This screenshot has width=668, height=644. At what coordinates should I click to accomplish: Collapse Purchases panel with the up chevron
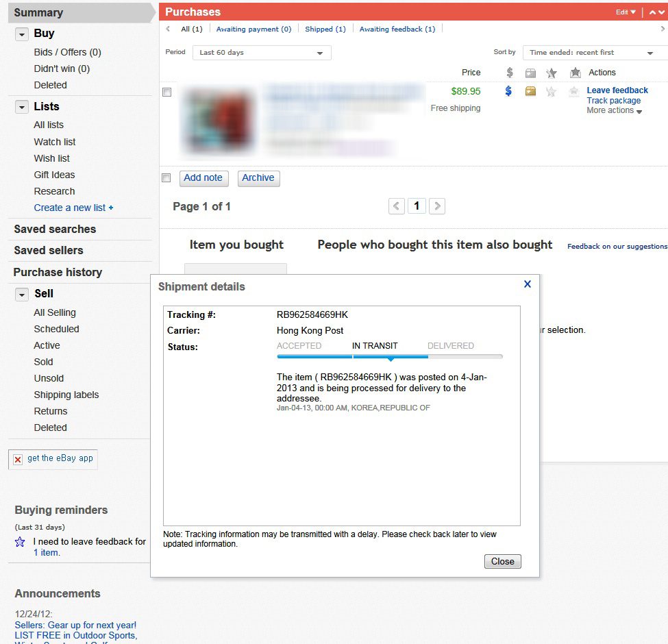(x=652, y=12)
